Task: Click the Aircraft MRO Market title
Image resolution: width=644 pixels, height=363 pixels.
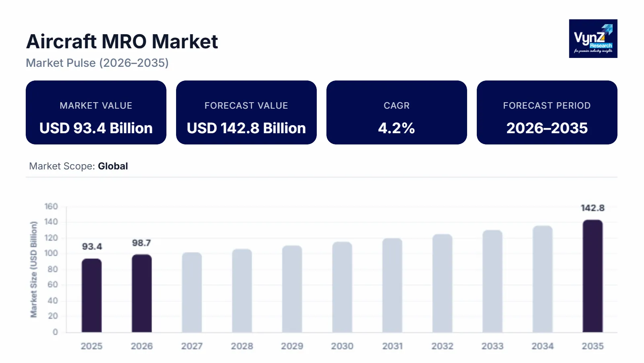Action: point(122,41)
